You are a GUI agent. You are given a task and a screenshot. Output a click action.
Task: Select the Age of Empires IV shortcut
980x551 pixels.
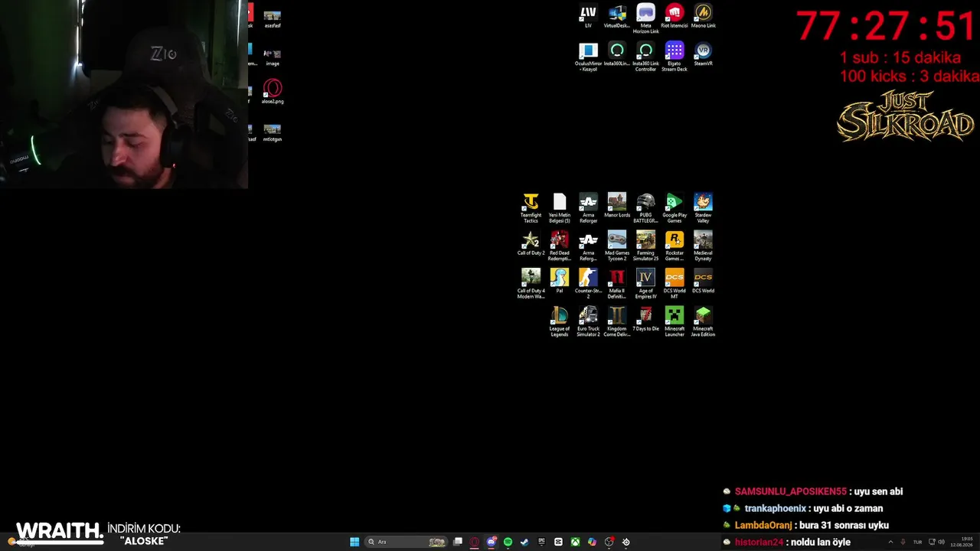(645, 284)
